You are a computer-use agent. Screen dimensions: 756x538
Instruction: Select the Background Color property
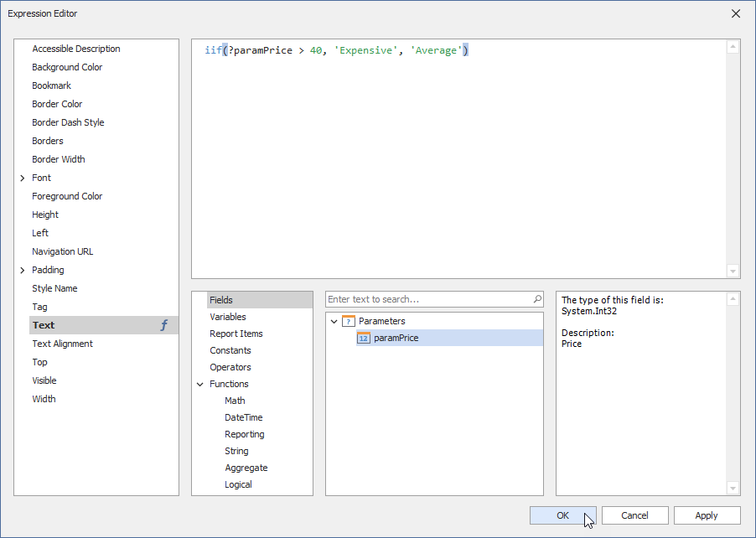point(67,67)
